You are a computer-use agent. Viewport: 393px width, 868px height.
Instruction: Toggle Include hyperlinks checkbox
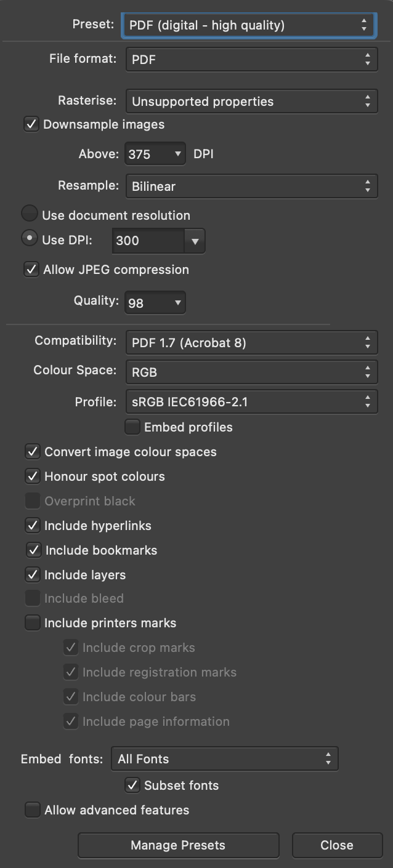[33, 526]
